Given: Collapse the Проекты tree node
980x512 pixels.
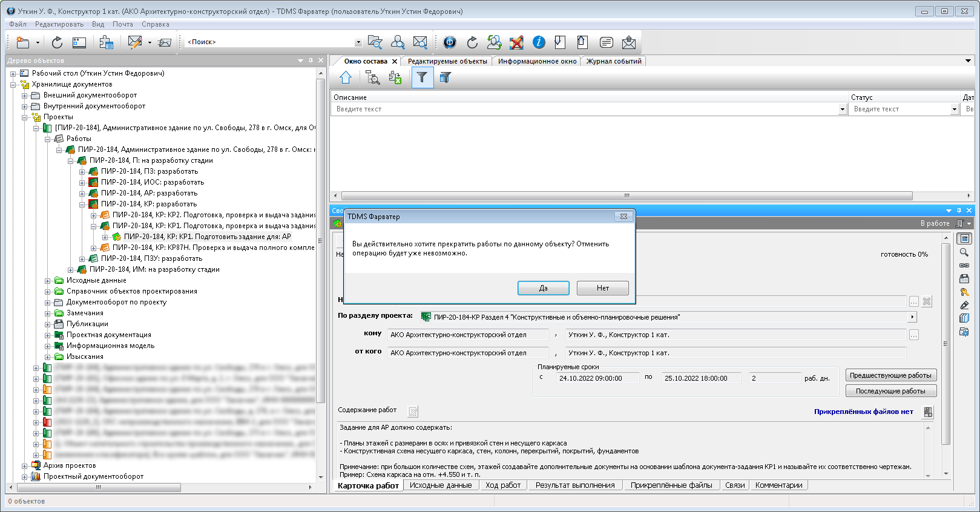Looking at the screenshot, I should pyautogui.click(x=25, y=117).
